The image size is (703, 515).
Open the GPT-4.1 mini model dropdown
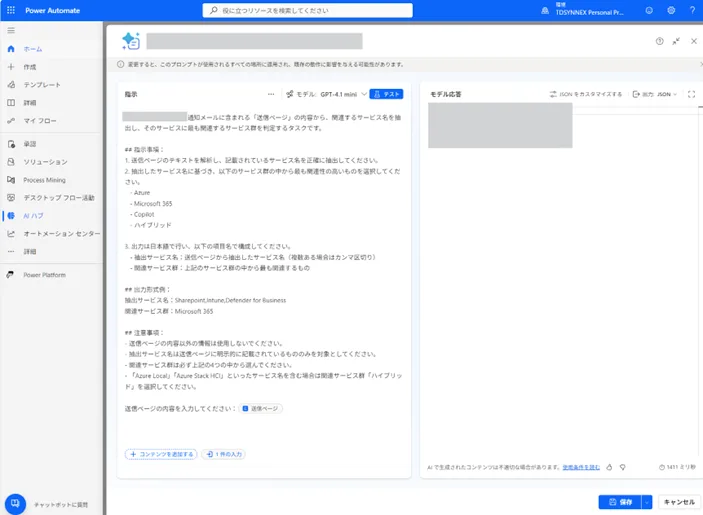[x=326, y=94]
